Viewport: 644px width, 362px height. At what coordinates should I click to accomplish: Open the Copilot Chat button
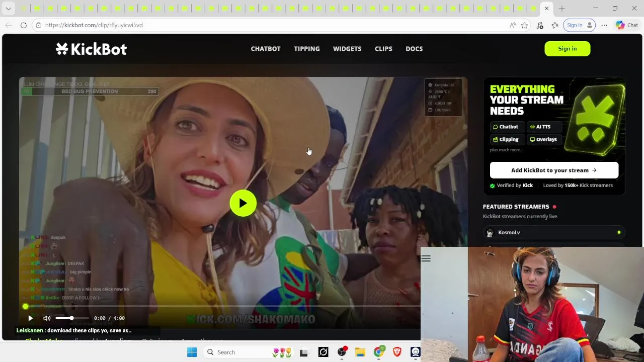[x=627, y=25]
